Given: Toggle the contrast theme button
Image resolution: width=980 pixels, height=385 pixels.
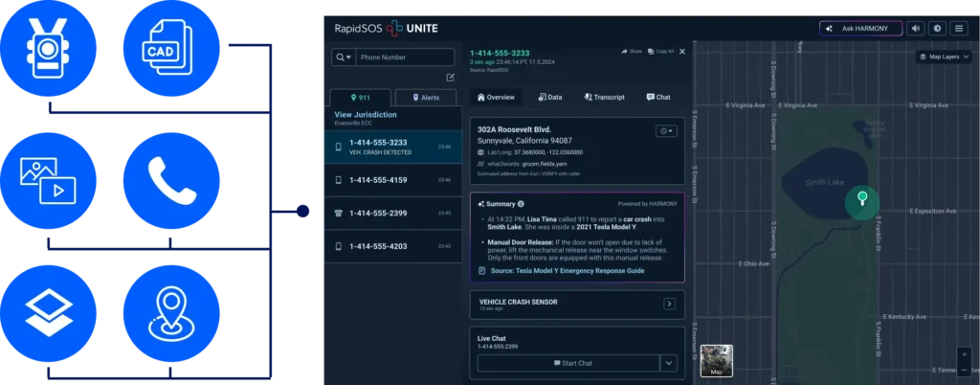Looking at the screenshot, I should 937,28.
